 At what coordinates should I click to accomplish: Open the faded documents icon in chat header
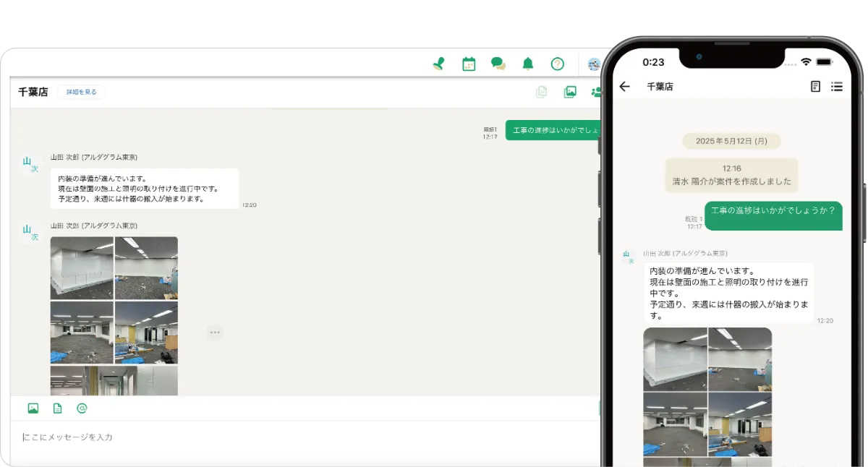pos(541,92)
